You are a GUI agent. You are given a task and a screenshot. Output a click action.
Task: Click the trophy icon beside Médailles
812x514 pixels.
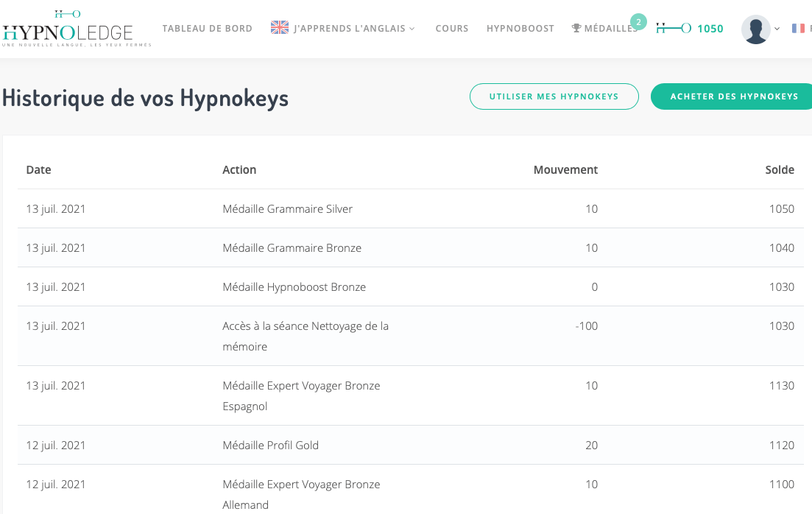[576, 29]
